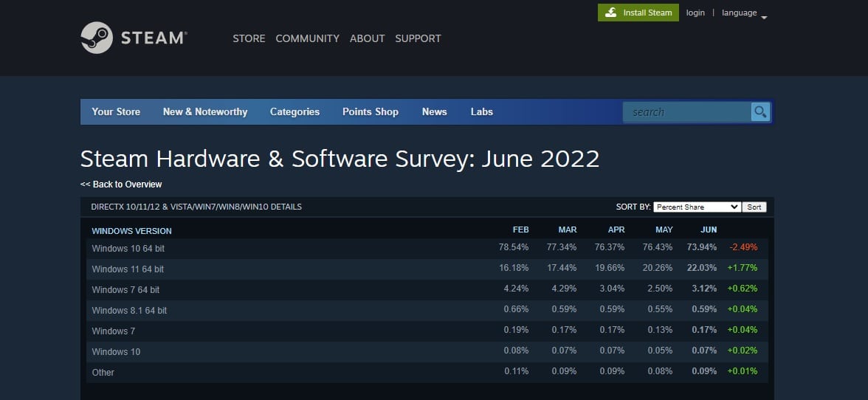
Task: Click the search magnifier icon
Action: (760, 111)
